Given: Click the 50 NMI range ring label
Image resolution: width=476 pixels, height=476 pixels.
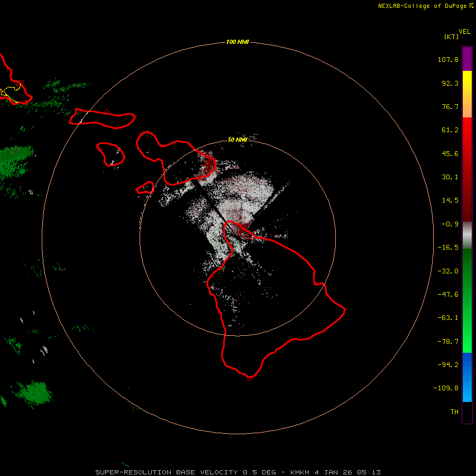Looking at the screenshot, I should (237, 140).
